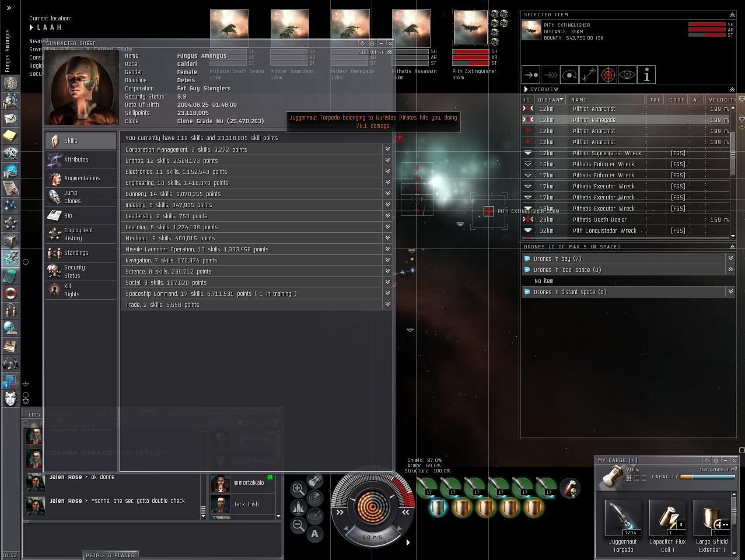Open the blue question mark tutorial icon

click(11, 381)
